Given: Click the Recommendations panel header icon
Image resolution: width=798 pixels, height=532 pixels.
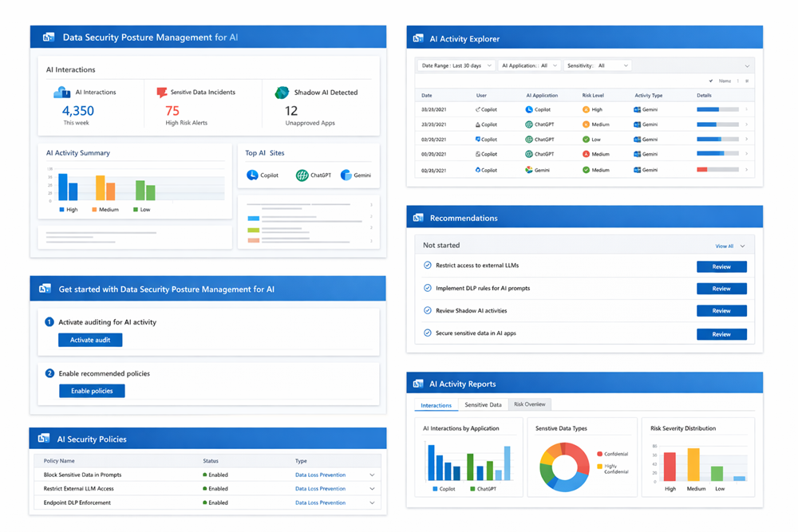Looking at the screenshot, I should coord(418,218).
